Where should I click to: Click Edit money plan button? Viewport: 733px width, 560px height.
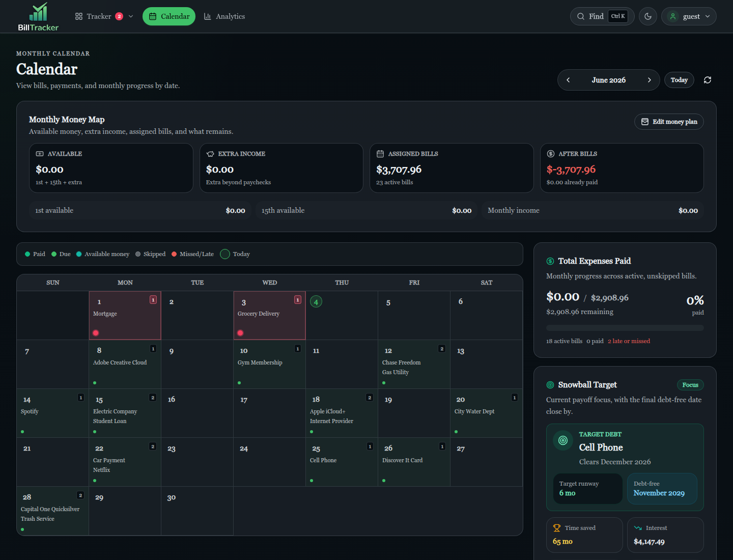click(x=669, y=122)
